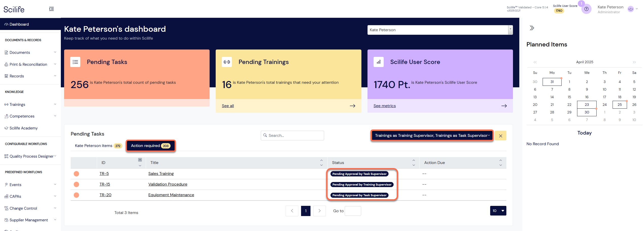This screenshot has width=644, height=231.
Task: Open the Sales Training link
Action: pyautogui.click(x=161, y=174)
